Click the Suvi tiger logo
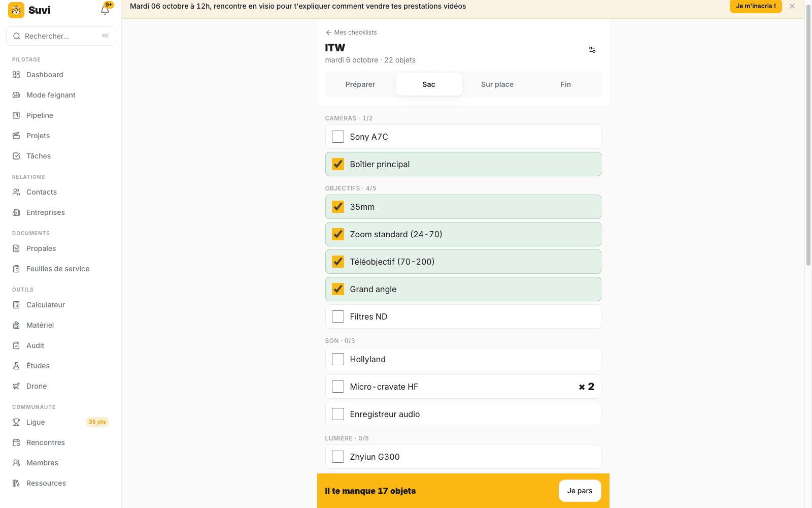Screen dimensions: 812x508 tap(16, 10)
